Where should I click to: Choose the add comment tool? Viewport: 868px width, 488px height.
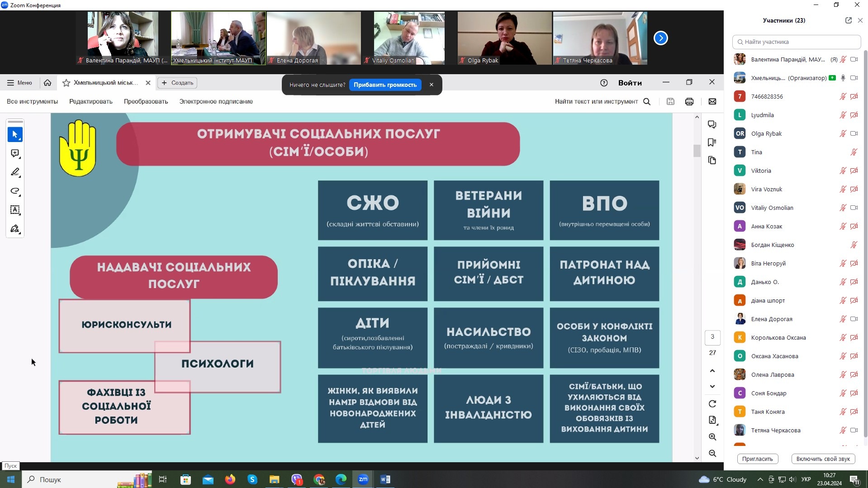(x=15, y=153)
